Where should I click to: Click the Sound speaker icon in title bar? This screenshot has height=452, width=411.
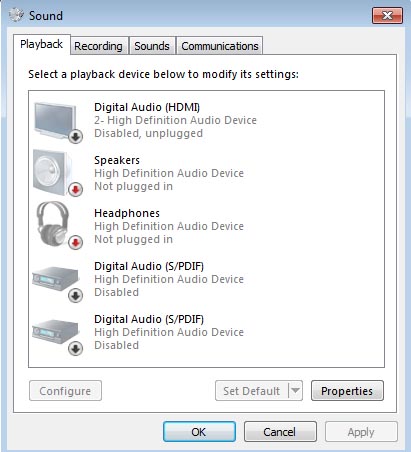[16, 15]
